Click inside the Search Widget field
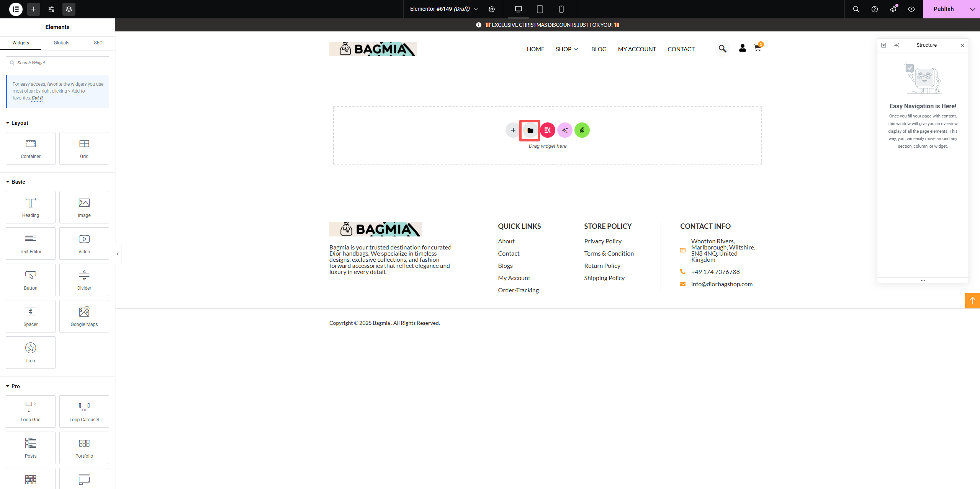The height and width of the screenshot is (489, 980). pos(57,62)
